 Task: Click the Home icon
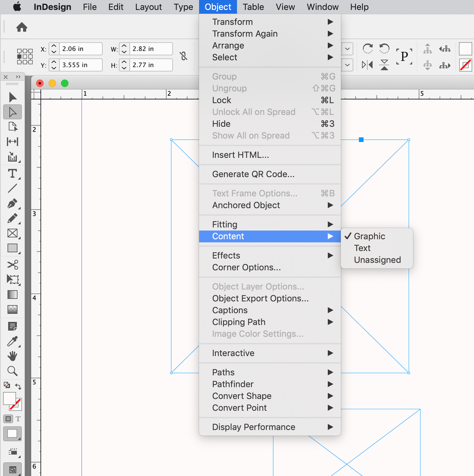[x=21, y=27]
